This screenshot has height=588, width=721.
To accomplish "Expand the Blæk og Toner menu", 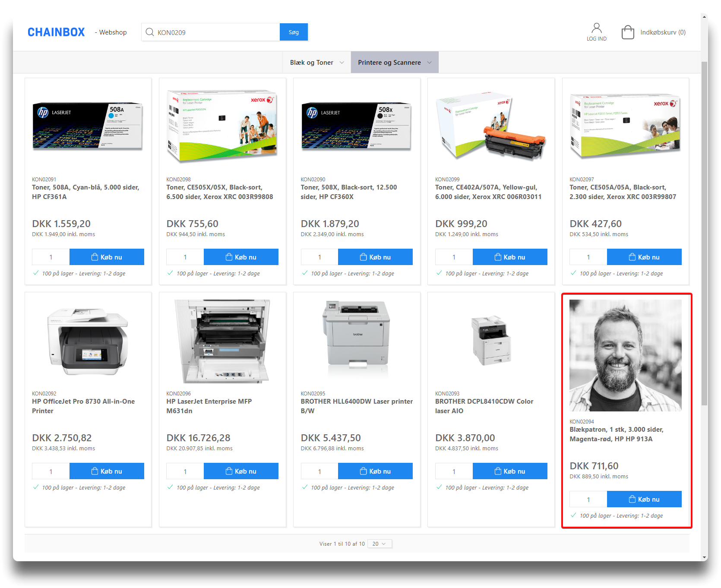I will coord(316,63).
